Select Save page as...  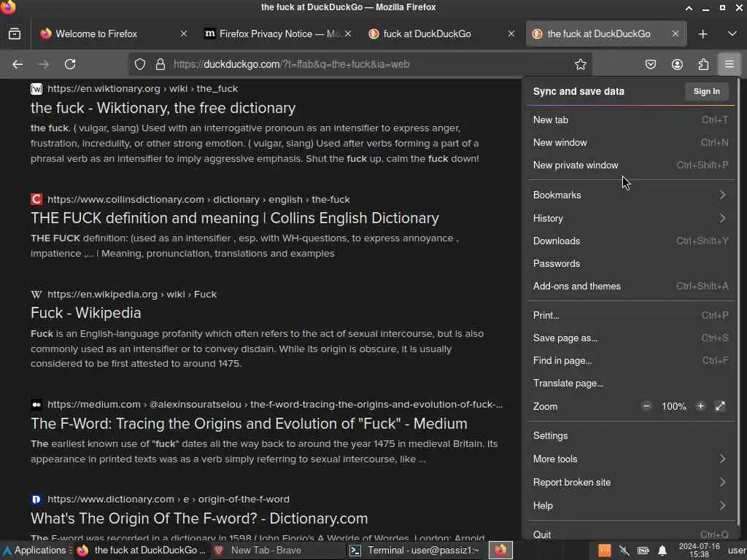click(x=631, y=338)
